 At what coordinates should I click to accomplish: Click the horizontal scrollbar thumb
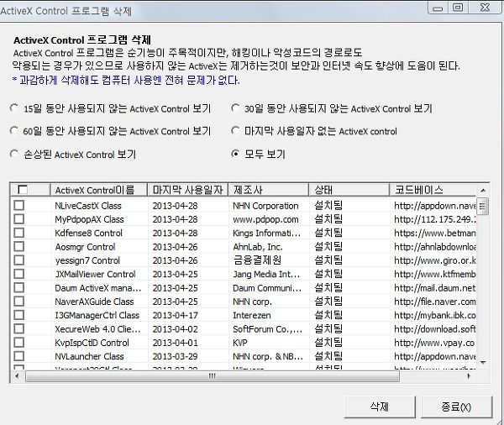pyautogui.click(x=213, y=375)
